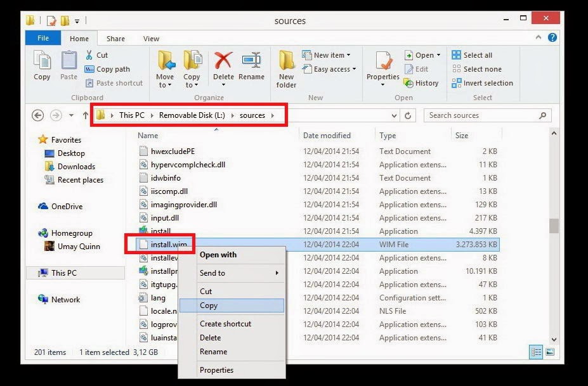Select Homegroup in navigation pane
This screenshot has width=588, height=386.
(x=65, y=233)
